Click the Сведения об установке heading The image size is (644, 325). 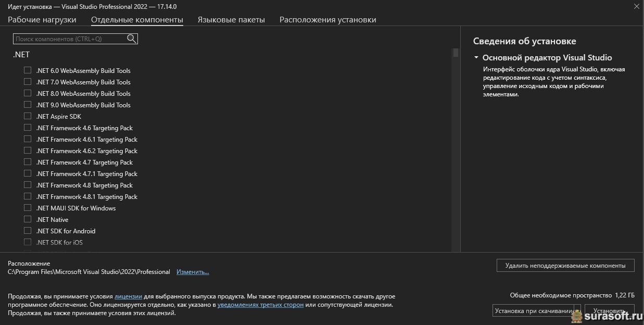[x=525, y=41]
